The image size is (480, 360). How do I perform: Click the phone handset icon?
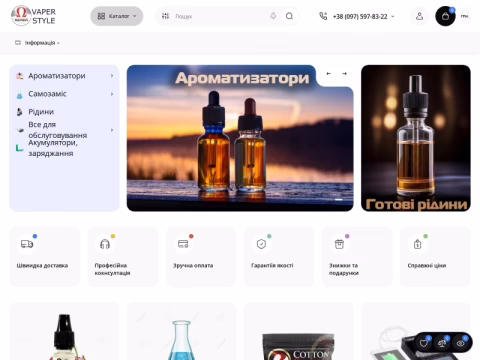point(323,16)
